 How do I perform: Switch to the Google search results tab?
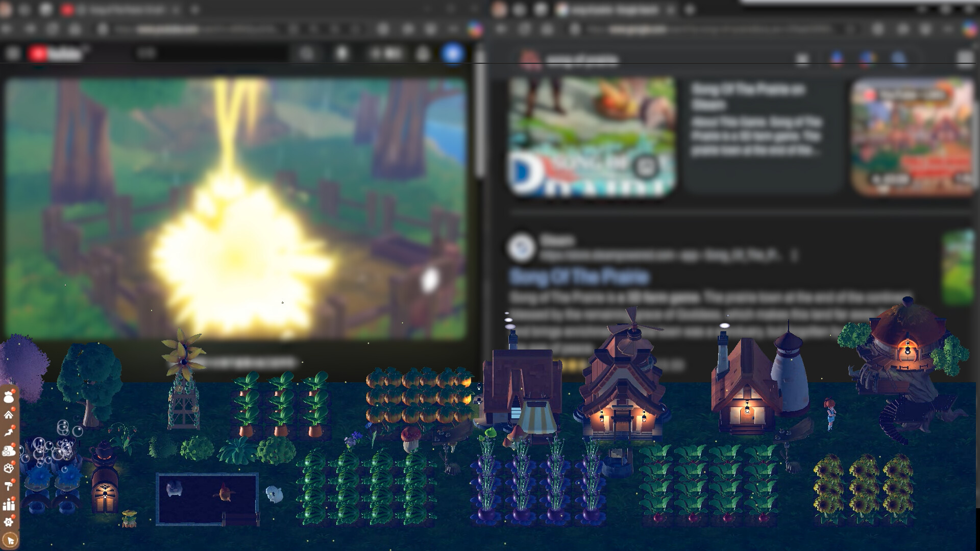click(x=612, y=9)
